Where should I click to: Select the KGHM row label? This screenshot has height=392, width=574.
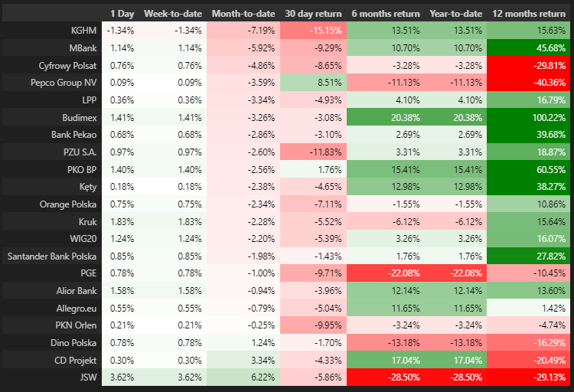tap(83, 30)
